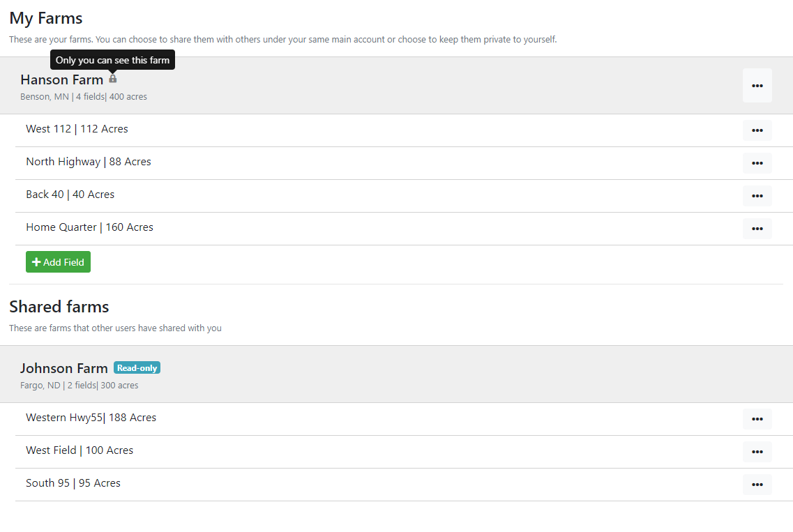Viewport: 793px width, 532px height.
Task: Toggle the privacy lock on Hanson Farm
Action: coord(112,79)
